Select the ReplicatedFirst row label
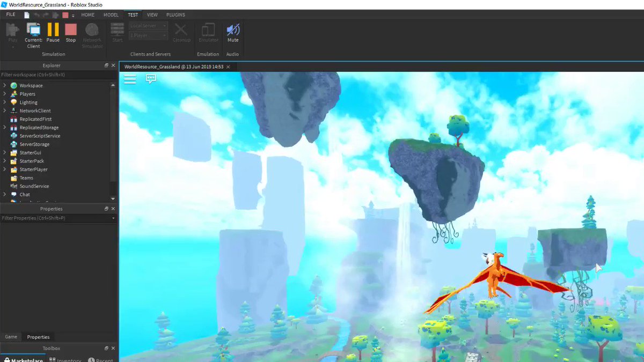Image resolution: width=644 pixels, height=362 pixels. 35,119
